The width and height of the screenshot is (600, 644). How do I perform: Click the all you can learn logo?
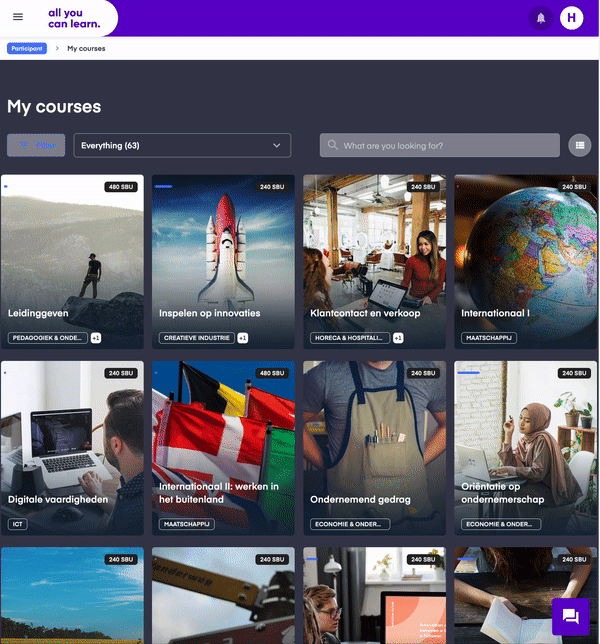point(74,18)
